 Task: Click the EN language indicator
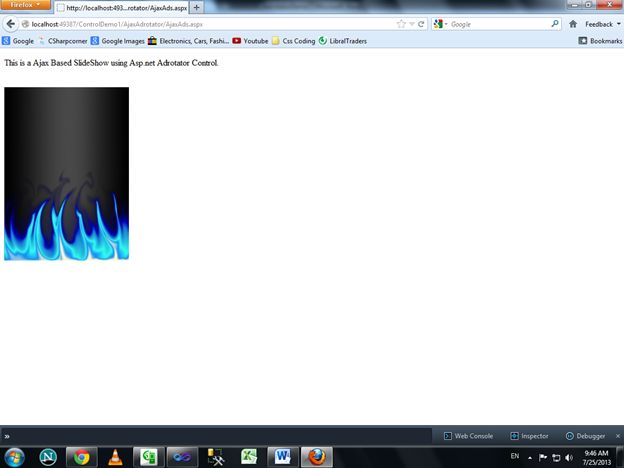coord(515,456)
